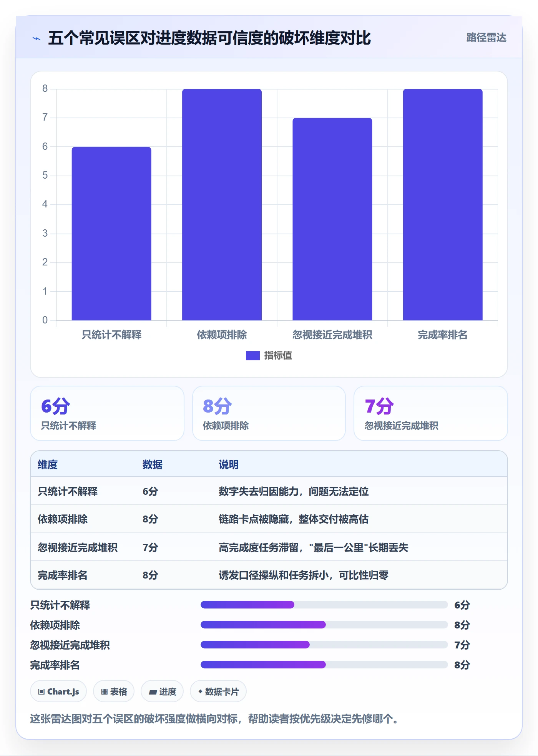Click the 数据卡片 tag chip
The image size is (538, 756).
pos(218,691)
